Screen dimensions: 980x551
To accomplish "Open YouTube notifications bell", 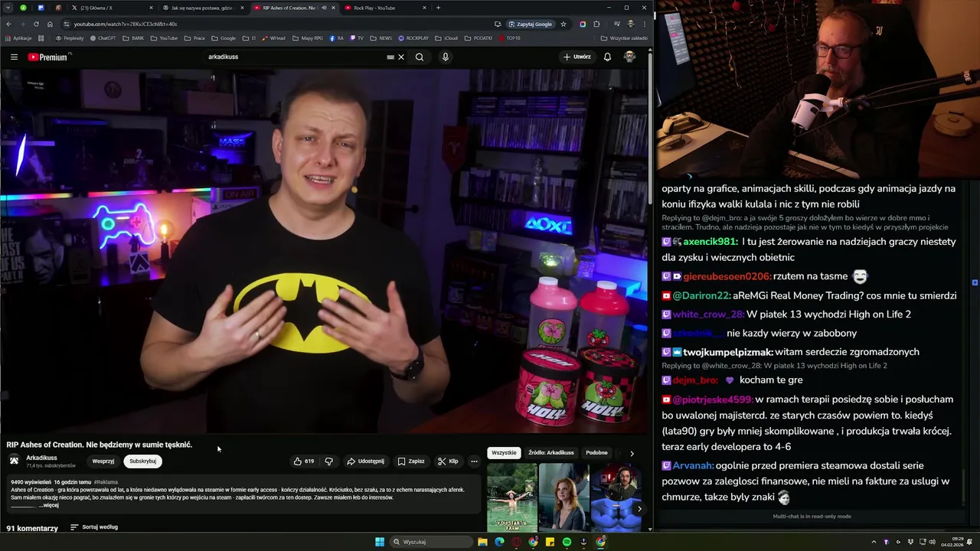I will [x=607, y=57].
